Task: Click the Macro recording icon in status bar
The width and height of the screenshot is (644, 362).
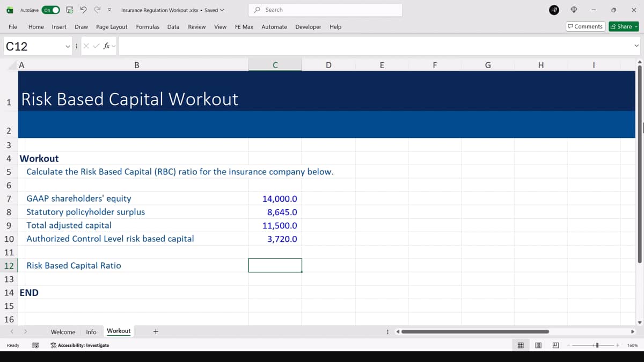Action: click(x=35, y=345)
